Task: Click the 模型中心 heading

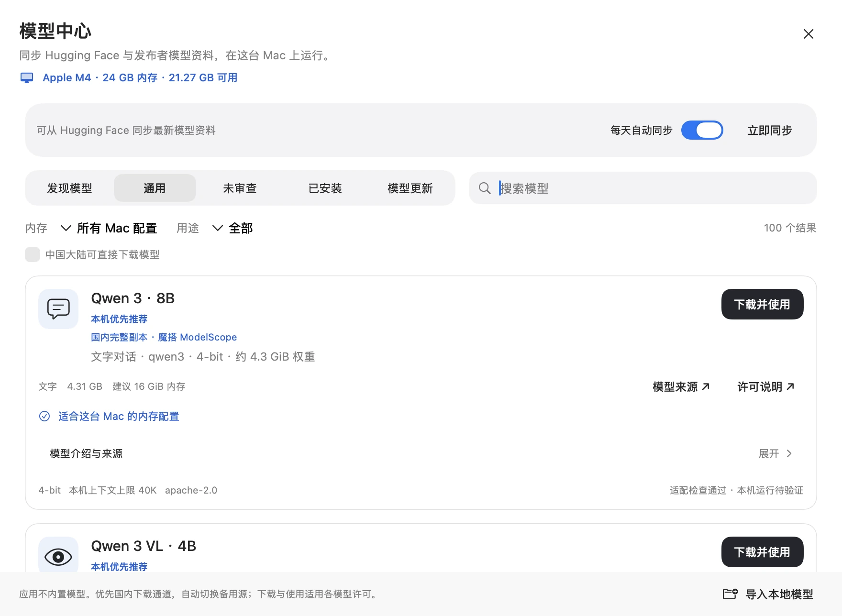Action: 55,31
